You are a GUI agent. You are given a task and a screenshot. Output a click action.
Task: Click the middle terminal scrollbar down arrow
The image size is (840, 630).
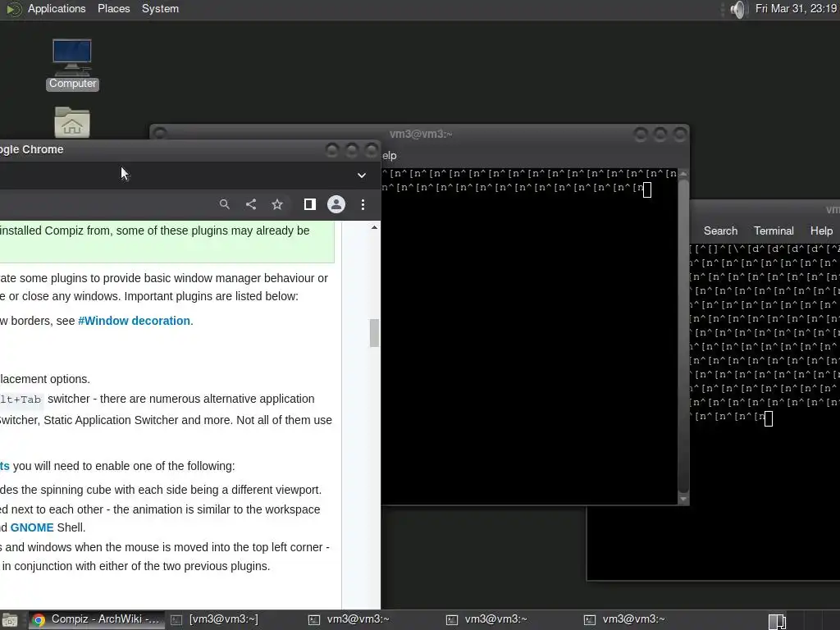683,499
